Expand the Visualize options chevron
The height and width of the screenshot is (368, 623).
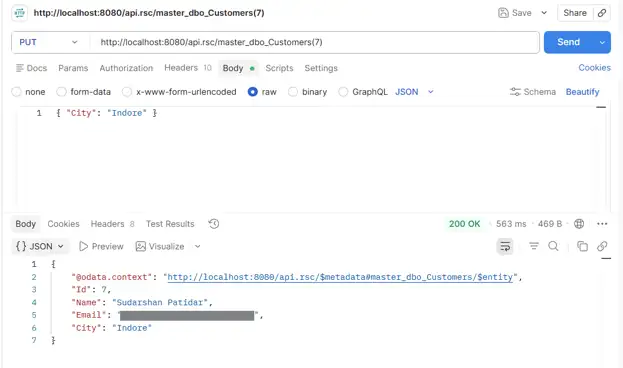click(x=197, y=246)
